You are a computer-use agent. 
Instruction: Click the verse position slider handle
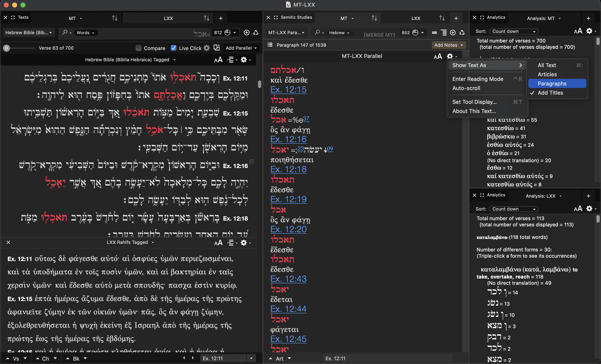(x=7, y=48)
